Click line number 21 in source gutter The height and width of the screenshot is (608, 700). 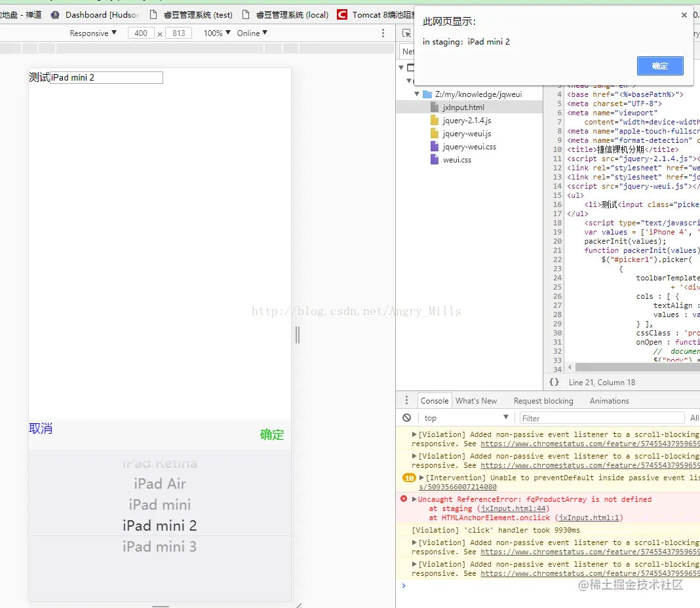point(557,250)
